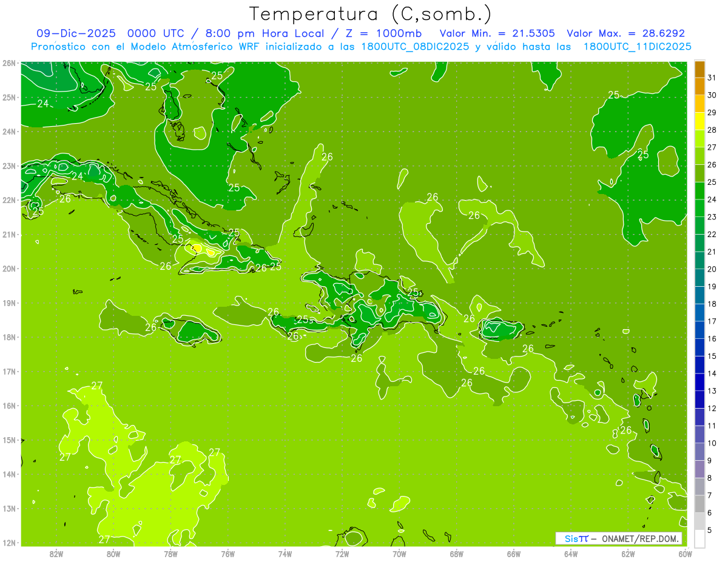Click the '21' color bar label
Viewport: 728px width, 562px height.
coord(712,252)
